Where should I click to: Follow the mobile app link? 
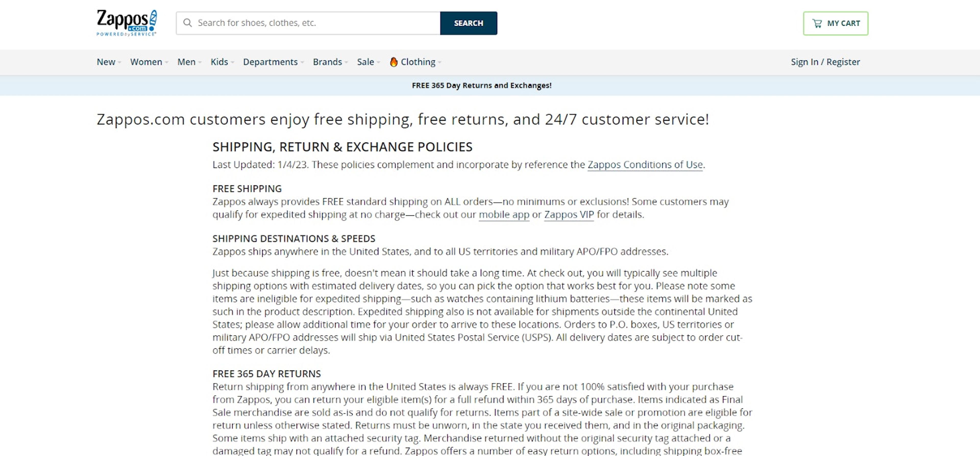tap(504, 214)
